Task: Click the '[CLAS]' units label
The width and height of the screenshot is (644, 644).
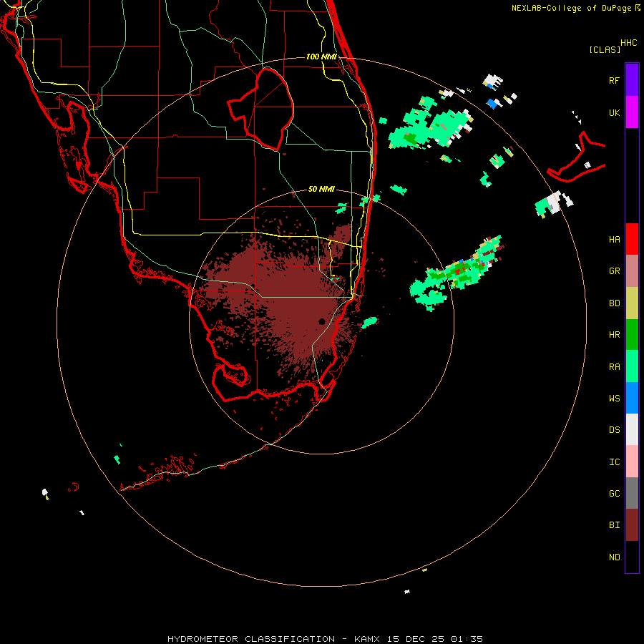Action: pos(605,49)
